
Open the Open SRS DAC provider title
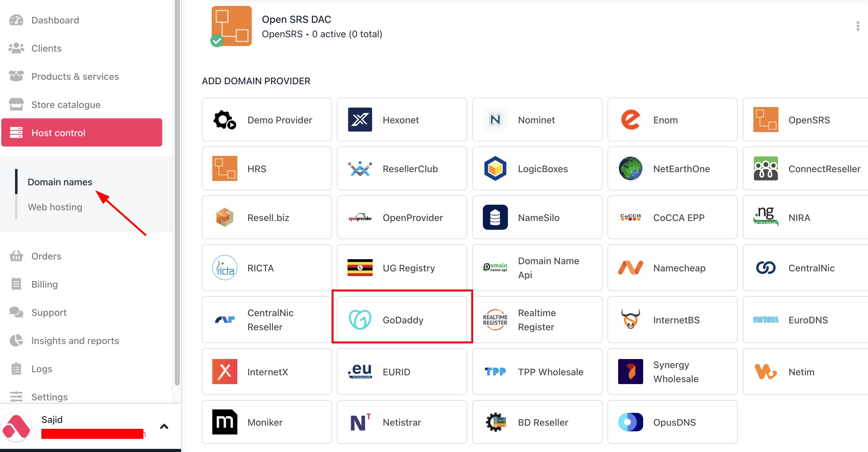click(x=297, y=19)
